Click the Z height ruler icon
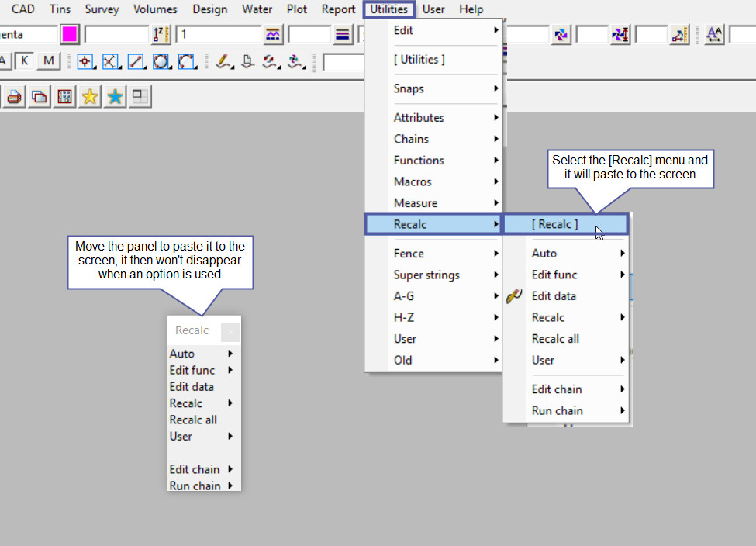The width and height of the screenshot is (756, 546). pos(161,35)
